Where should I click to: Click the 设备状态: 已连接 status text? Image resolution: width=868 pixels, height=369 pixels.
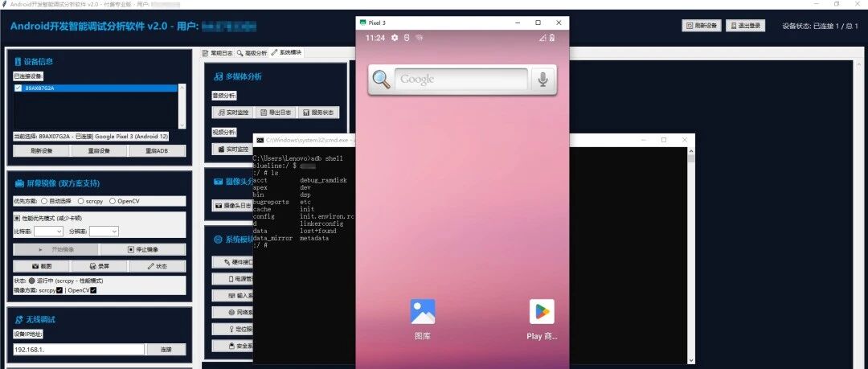point(821,26)
